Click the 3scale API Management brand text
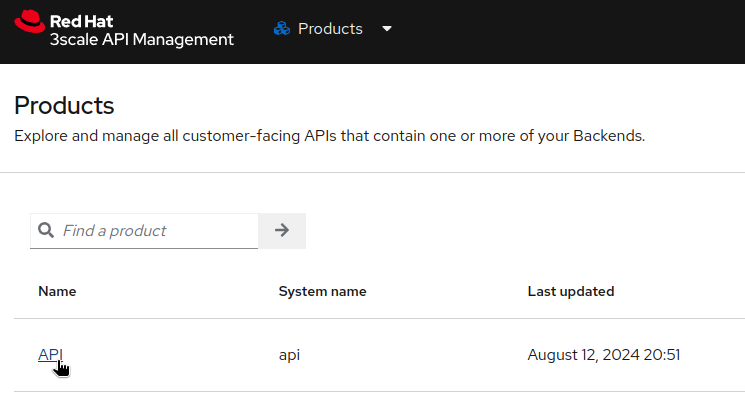Image resolution: width=745 pixels, height=413 pixels. click(x=141, y=40)
